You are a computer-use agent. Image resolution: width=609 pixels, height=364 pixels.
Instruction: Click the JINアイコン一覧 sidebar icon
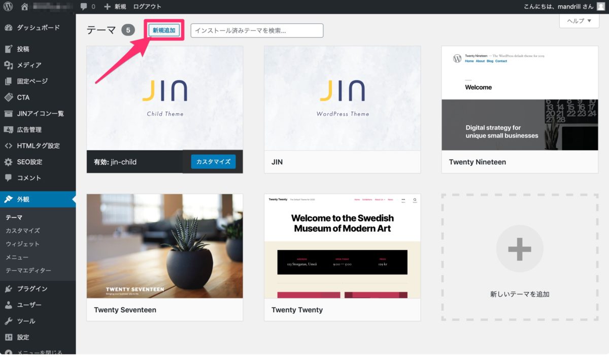click(x=9, y=114)
